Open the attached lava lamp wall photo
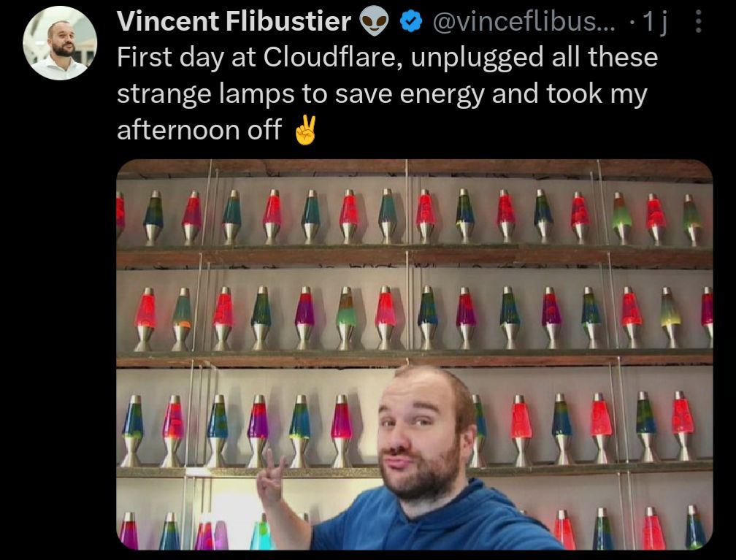The image size is (736, 560). (415, 354)
